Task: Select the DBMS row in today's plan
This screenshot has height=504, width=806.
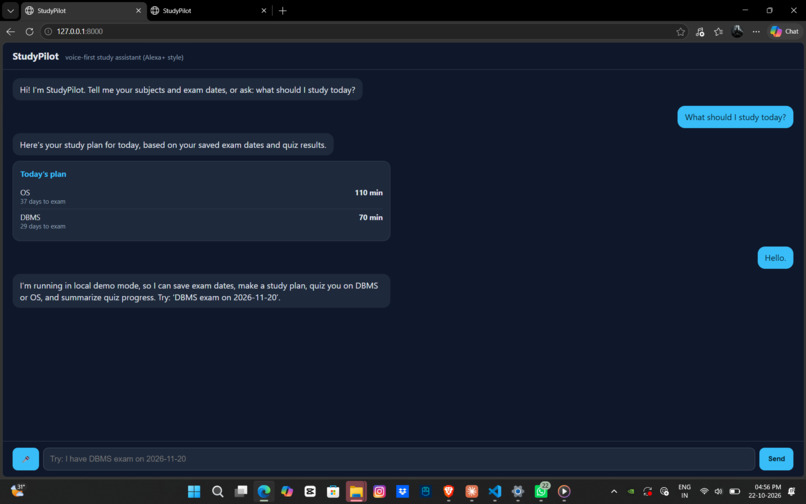Action: [x=202, y=221]
